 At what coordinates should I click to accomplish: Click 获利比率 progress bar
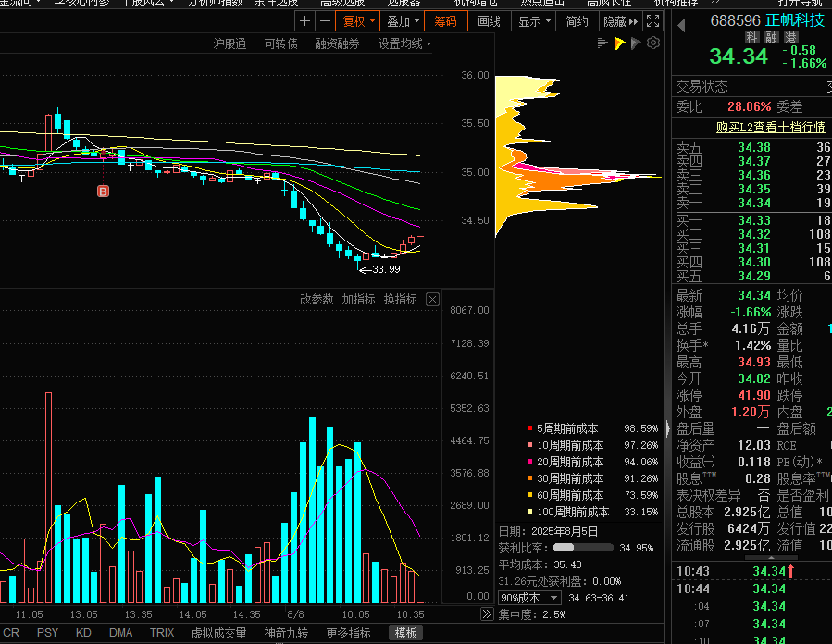583,548
